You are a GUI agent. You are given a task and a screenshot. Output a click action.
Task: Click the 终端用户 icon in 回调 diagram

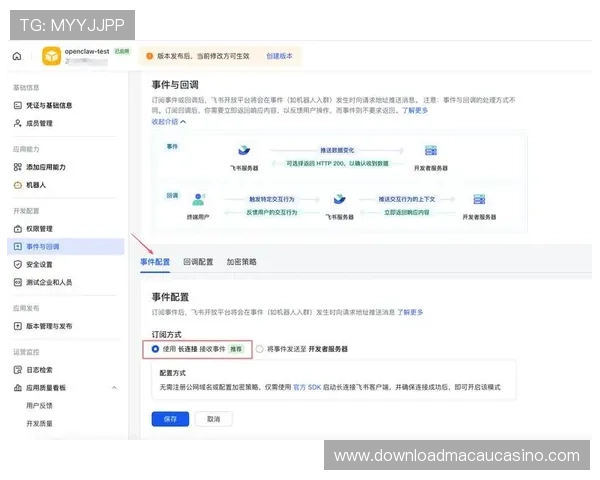[x=198, y=199]
